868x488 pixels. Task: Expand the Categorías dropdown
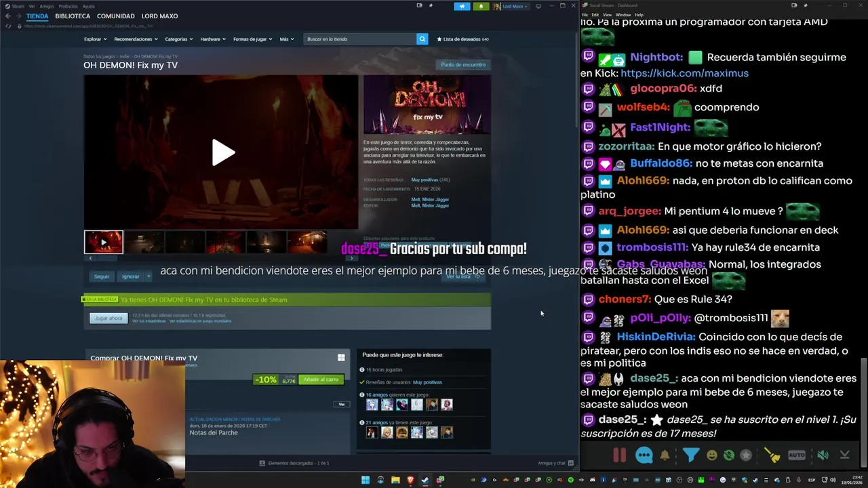178,39
